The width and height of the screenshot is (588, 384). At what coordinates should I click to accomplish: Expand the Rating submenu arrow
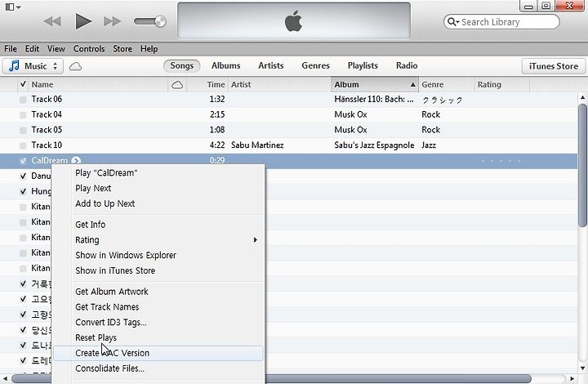click(x=256, y=239)
